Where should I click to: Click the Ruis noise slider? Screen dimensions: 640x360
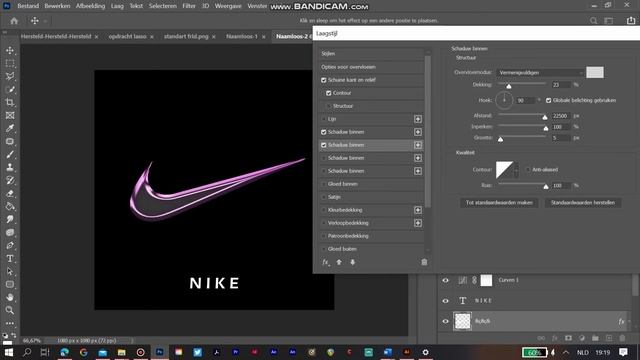522,186
